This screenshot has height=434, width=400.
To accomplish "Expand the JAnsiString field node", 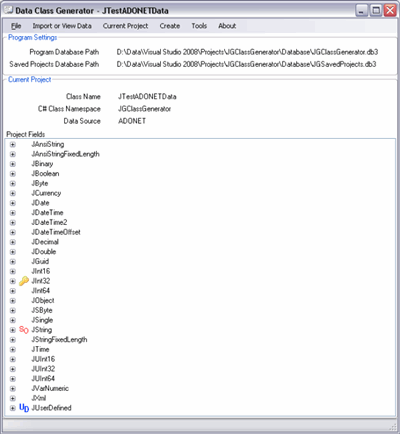I will point(13,145).
